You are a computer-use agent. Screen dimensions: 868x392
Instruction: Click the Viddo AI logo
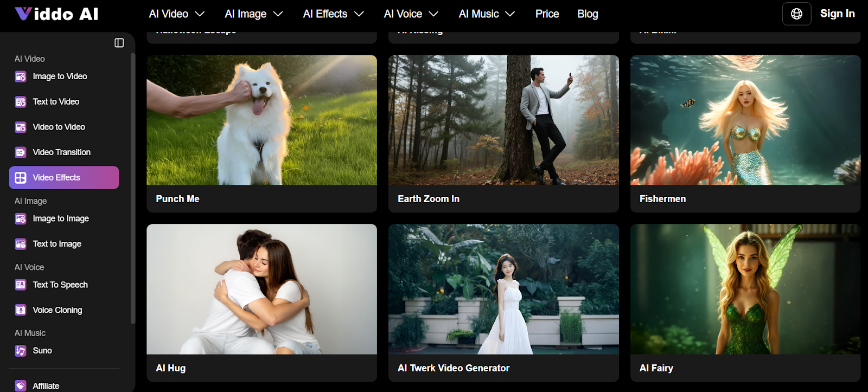[56, 14]
